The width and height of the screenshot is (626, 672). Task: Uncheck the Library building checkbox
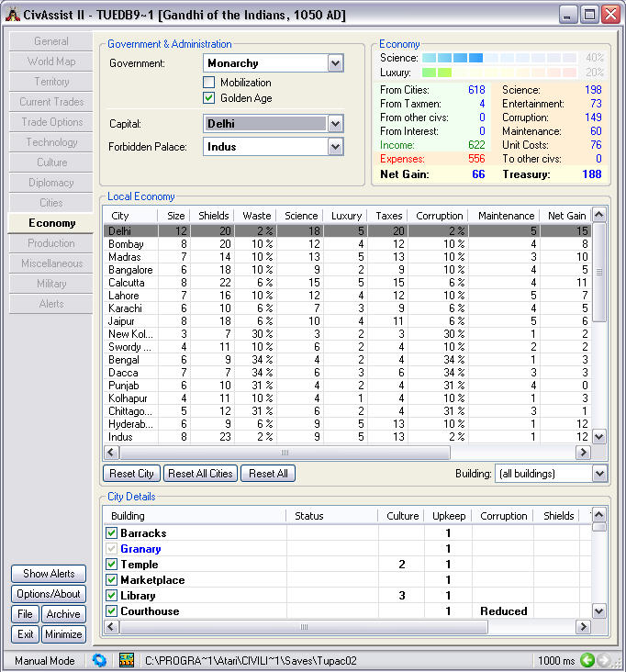coord(111,595)
